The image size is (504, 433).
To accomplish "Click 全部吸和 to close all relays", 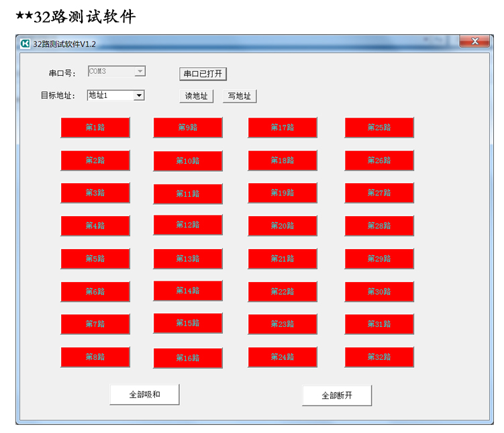I will coord(145,395).
